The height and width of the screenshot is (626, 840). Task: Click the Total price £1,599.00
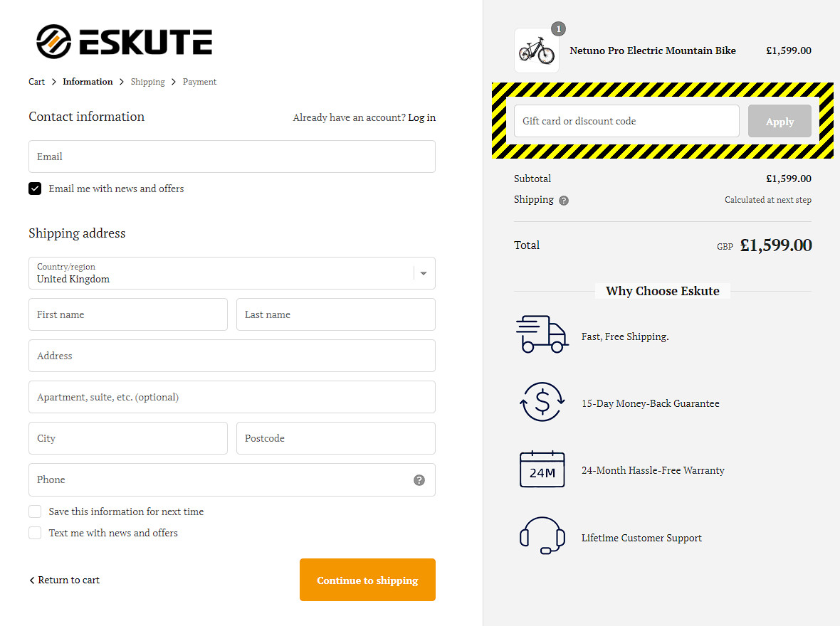(776, 245)
